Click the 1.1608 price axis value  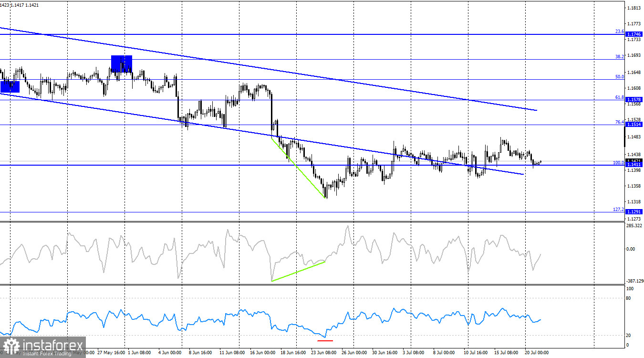[x=634, y=89]
